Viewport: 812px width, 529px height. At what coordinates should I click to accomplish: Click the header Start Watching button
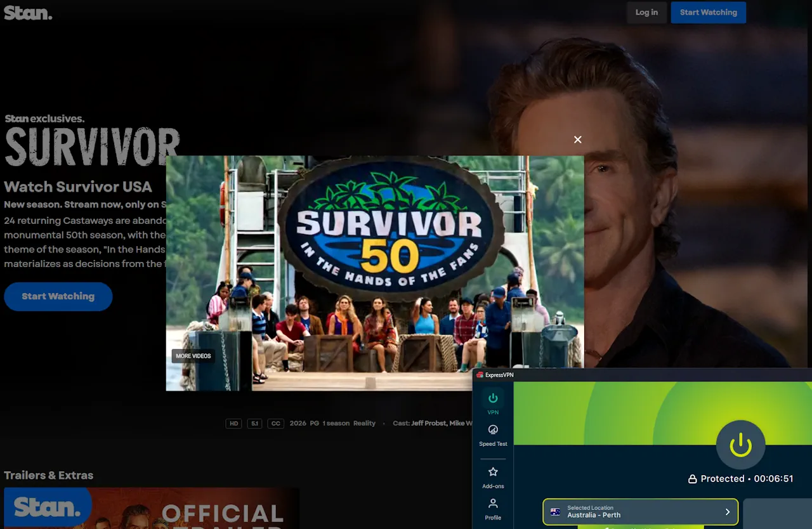tap(708, 12)
